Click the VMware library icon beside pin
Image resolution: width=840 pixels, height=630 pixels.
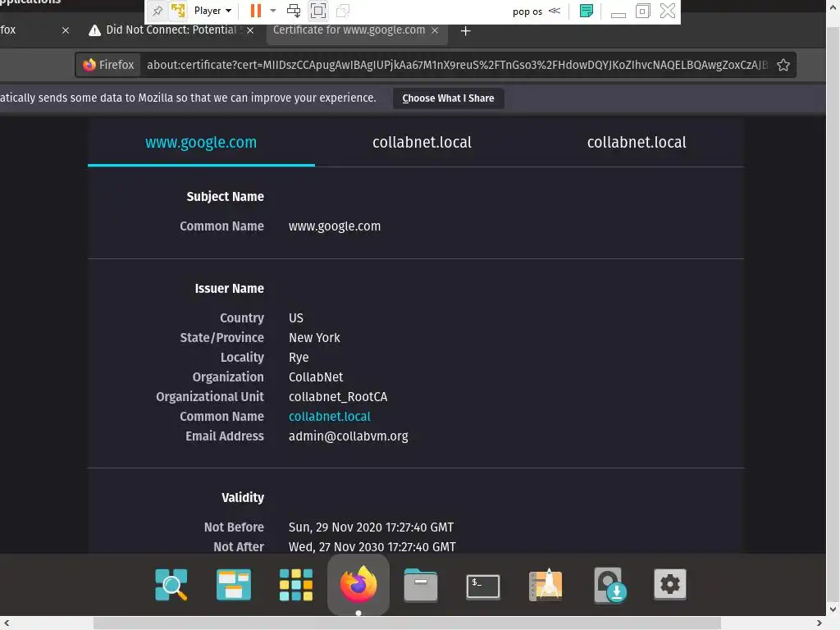pyautogui.click(x=178, y=11)
